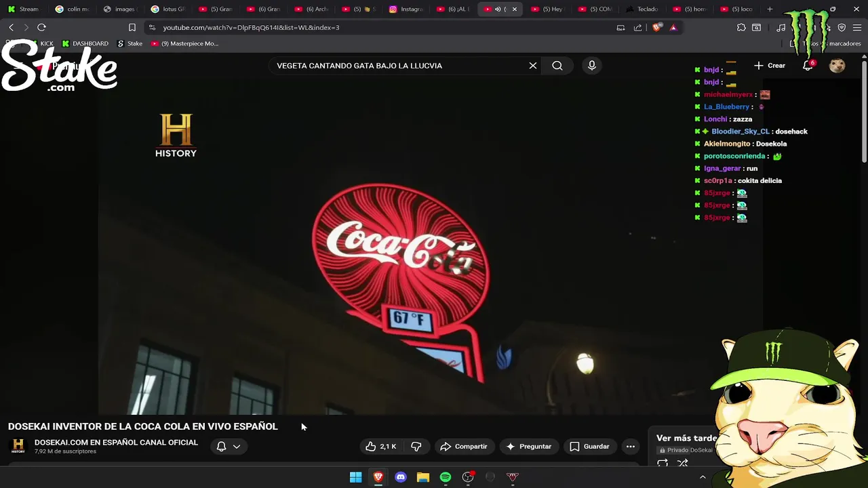The image size is (868, 488).
Task: Open YouTube notifications bell at top
Action: (808, 66)
